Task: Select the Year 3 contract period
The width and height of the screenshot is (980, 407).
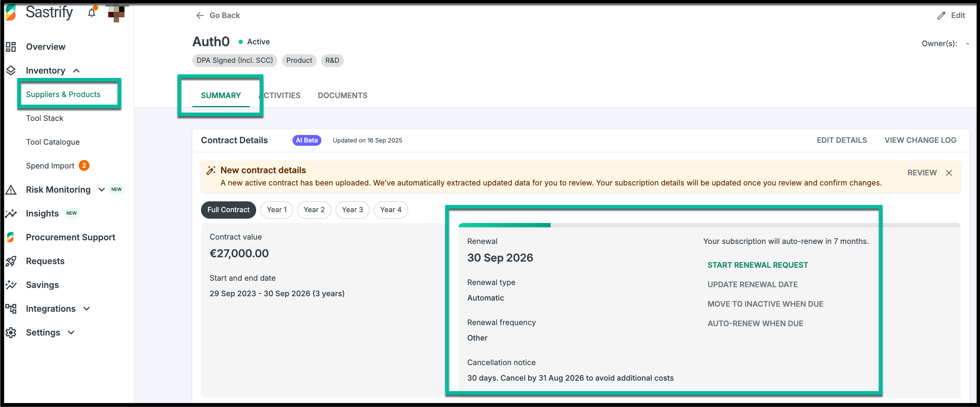Action: (x=352, y=210)
